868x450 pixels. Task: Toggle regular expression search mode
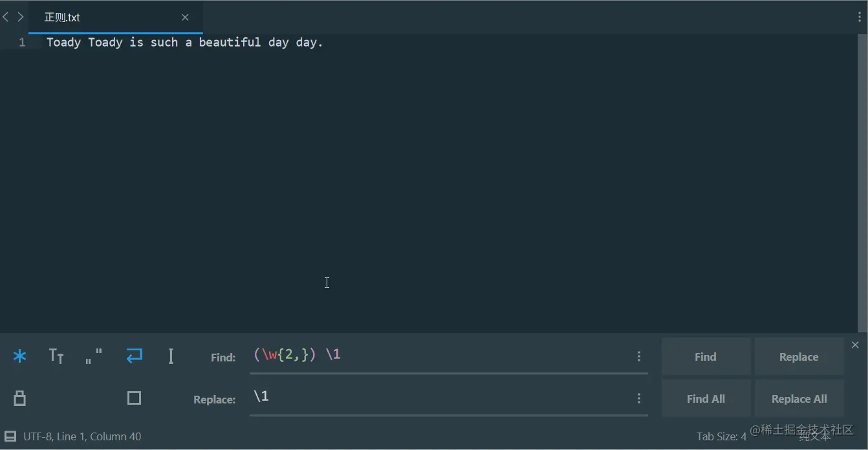click(20, 356)
